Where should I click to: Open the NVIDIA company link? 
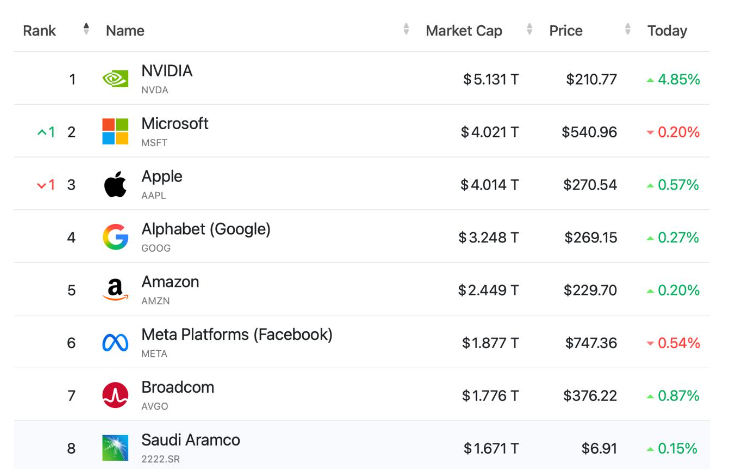click(x=167, y=71)
